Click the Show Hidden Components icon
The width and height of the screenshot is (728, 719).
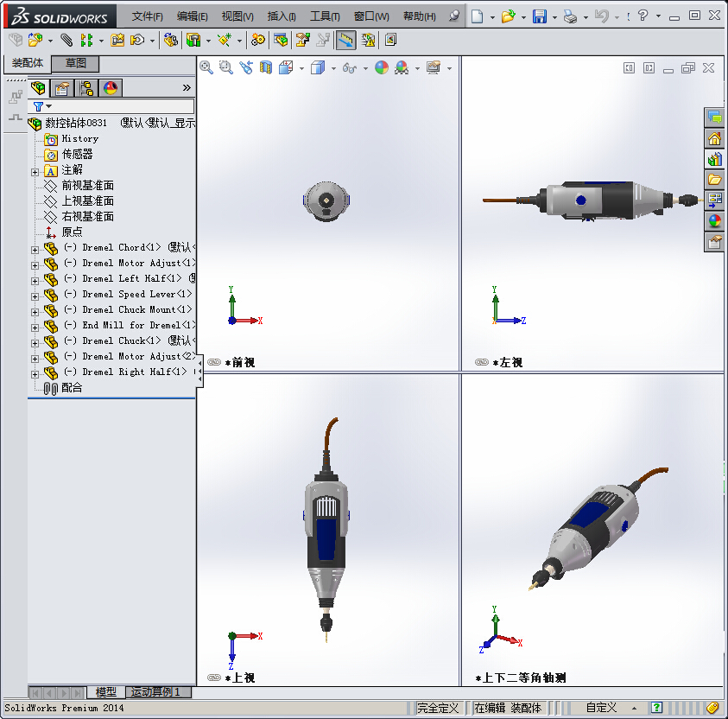(171, 41)
